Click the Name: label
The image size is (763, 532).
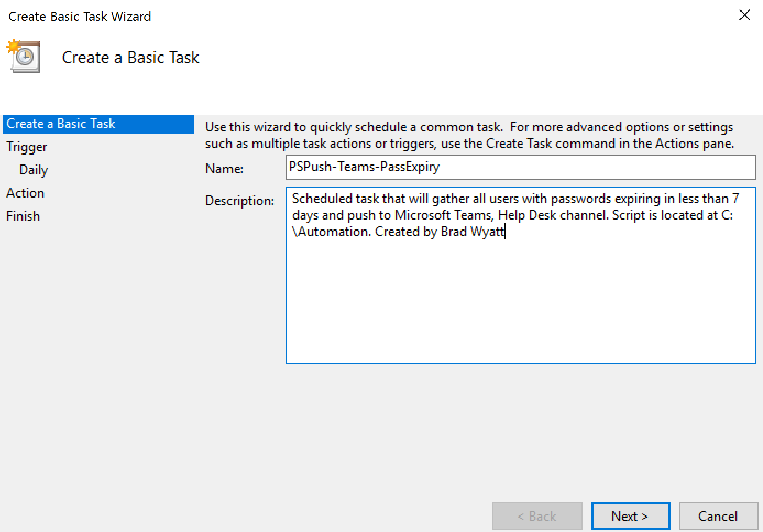click(224, 169)
